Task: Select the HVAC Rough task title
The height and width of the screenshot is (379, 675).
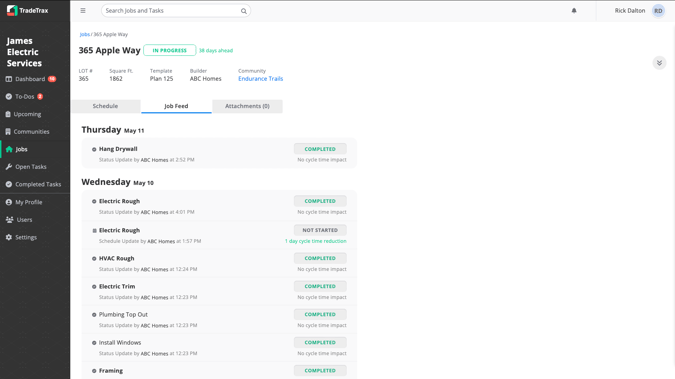Action: (117, 258)
